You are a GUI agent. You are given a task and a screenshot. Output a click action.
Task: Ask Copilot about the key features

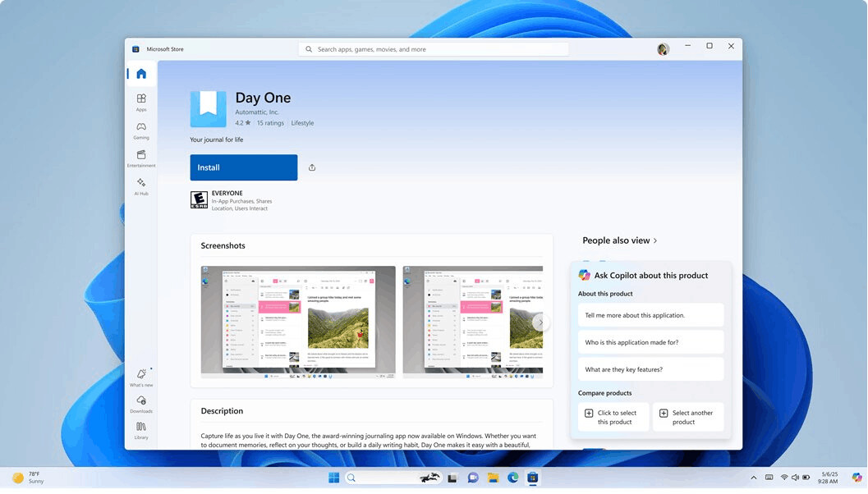(650, 369)
